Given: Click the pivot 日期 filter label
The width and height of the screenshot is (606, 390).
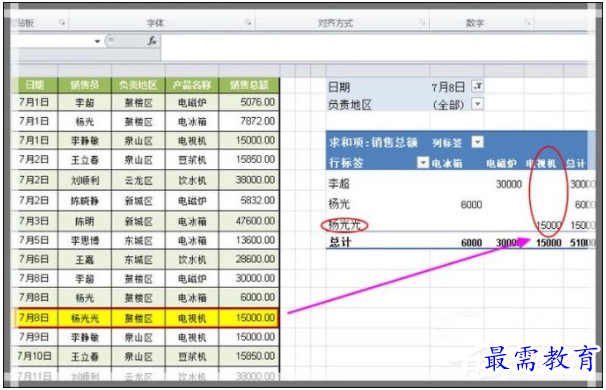Looking at the screenshot, I should coord(339,87).
